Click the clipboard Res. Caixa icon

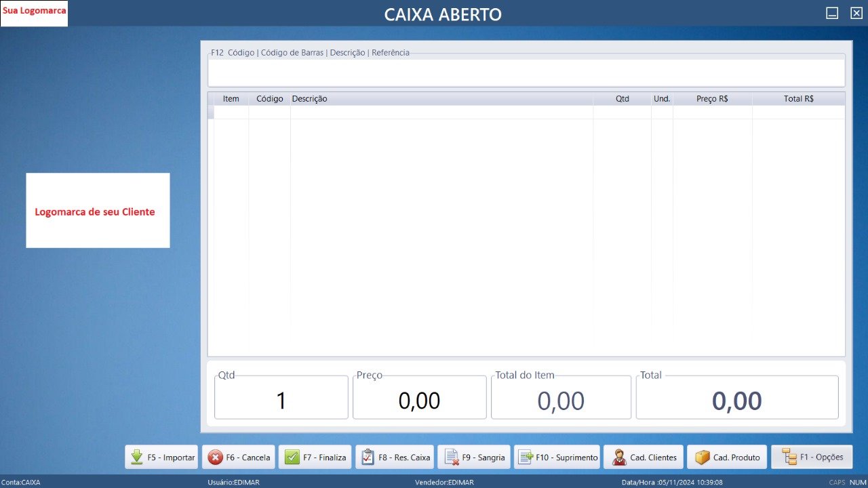tap(368, 457)
